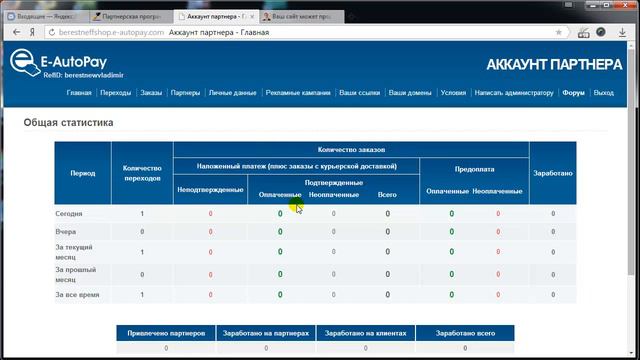The width and height of the screenshot is (640, 360).
Task: Open the 'Главная' menu link
Action: click(79, 93)
